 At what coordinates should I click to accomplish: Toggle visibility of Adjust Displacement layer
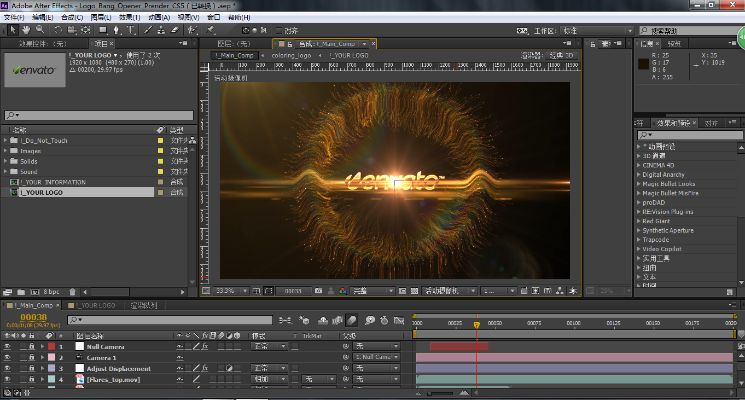coord(7,368)
